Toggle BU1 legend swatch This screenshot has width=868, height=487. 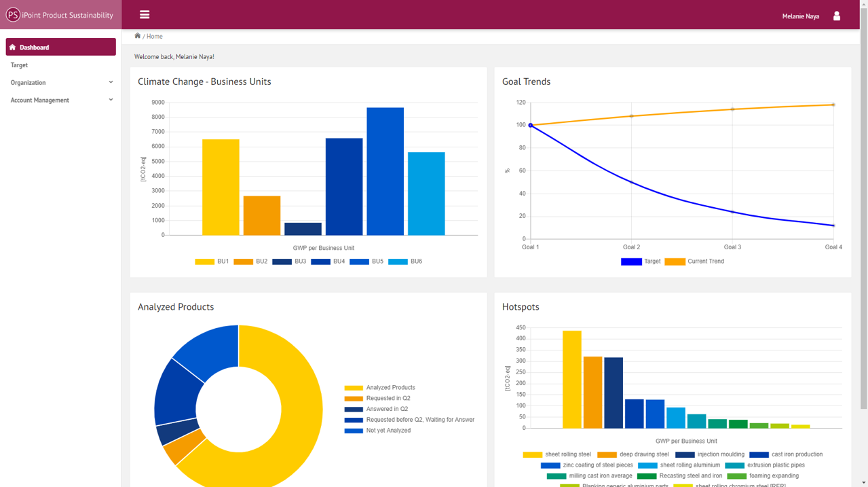coord(204,261)
